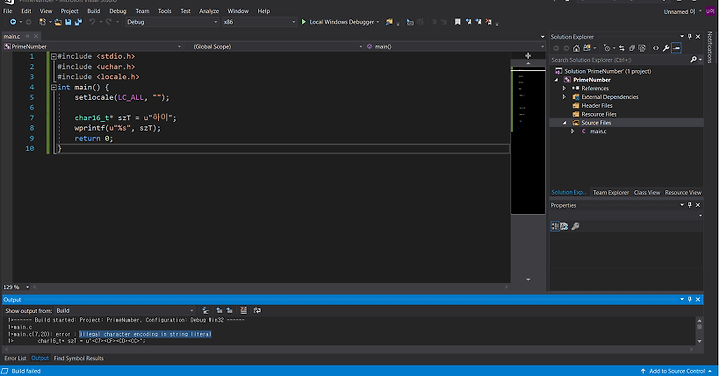
Task: Open the (Global Scope) dropdown
Action: point(277,46)
